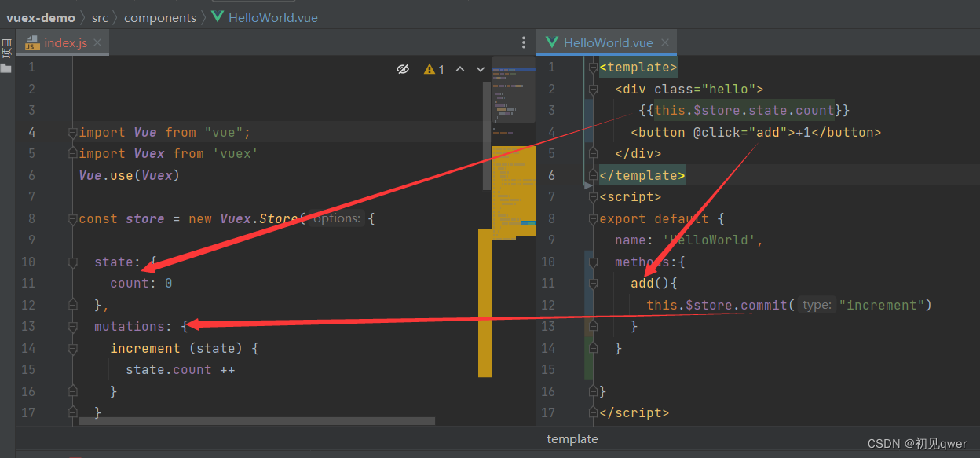Click the JS file icon on index.js tab
Screen dimensions: 980x458
(x=32, y=43)
